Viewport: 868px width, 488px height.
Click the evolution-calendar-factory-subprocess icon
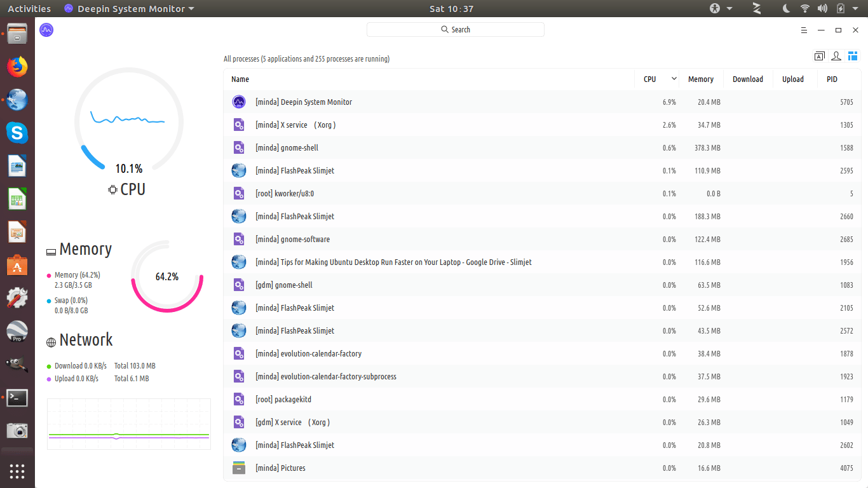[239, 376]
